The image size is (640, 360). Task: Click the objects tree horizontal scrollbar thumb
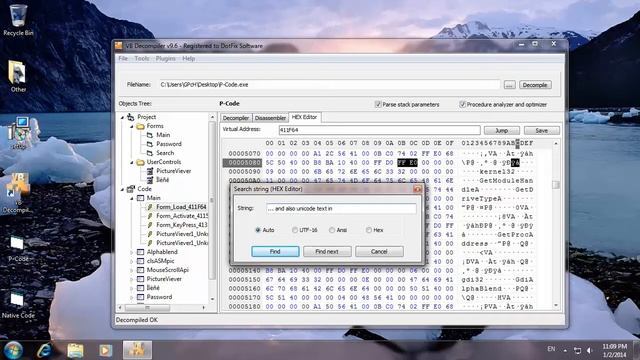pos(147,307)
